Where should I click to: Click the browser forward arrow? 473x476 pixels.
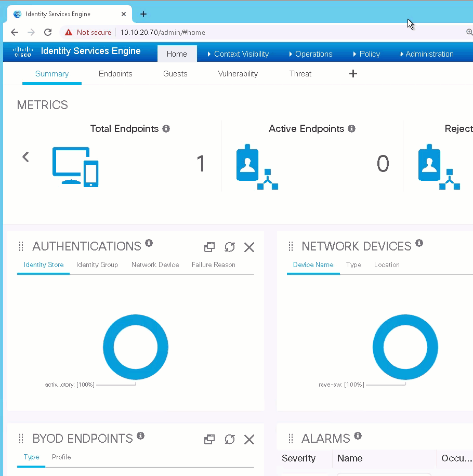point(31,32)
